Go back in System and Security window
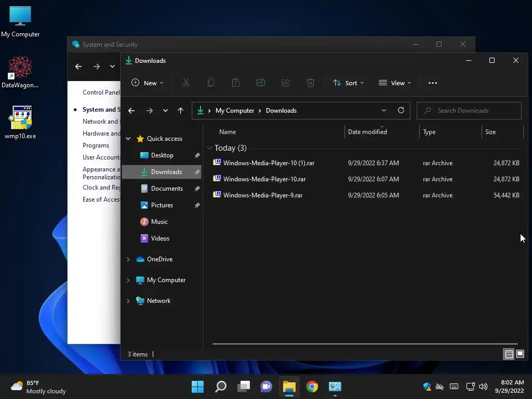This screenshot has height=399, width=532. coord(78,66)
